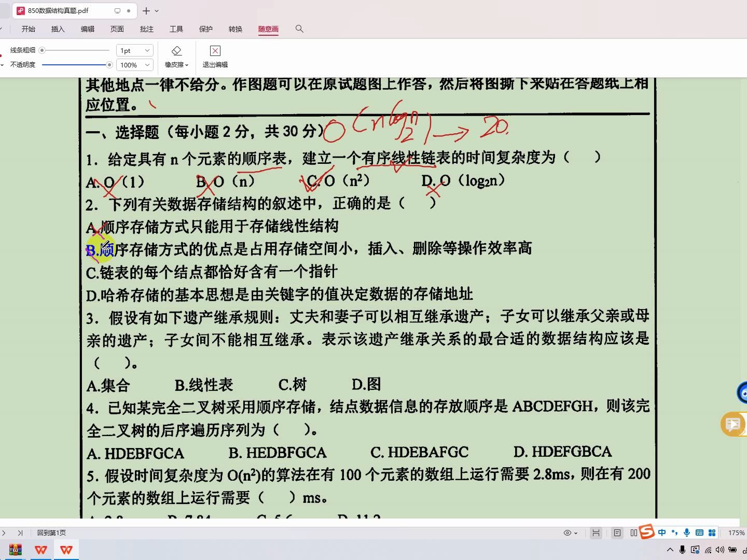Click the monitor icon on the PDF tab

click(117, 10)
